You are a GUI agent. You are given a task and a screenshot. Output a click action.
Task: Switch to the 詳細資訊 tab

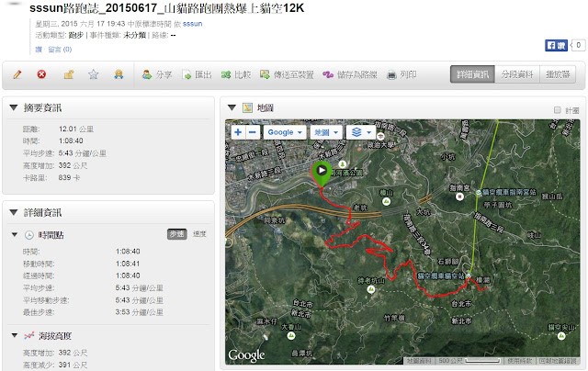pyautogui.click(x=472, y=74)
